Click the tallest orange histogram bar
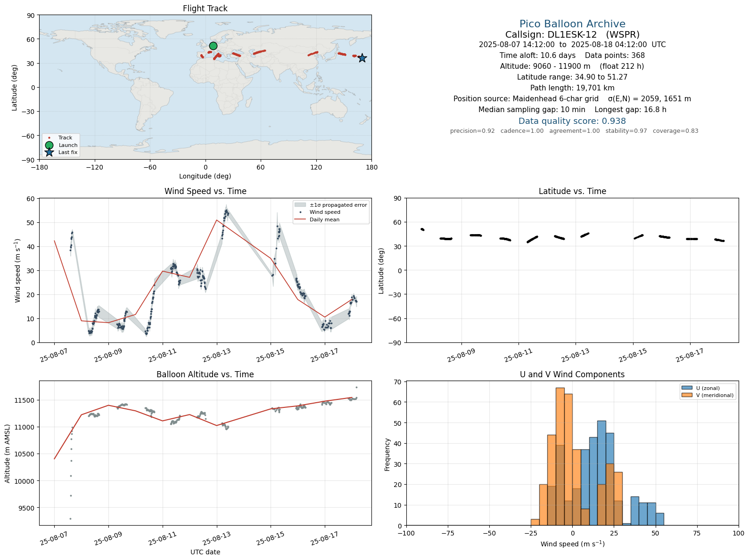 click(560, 456)
